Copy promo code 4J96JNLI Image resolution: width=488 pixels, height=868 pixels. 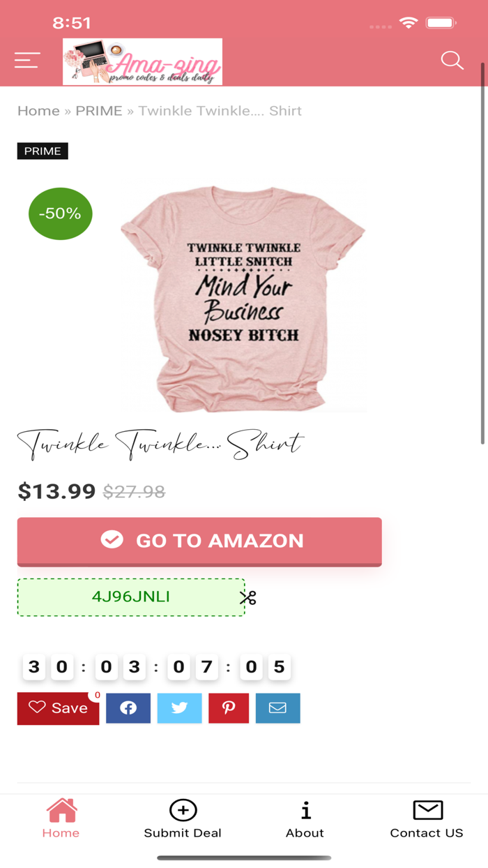coord(131,597)
